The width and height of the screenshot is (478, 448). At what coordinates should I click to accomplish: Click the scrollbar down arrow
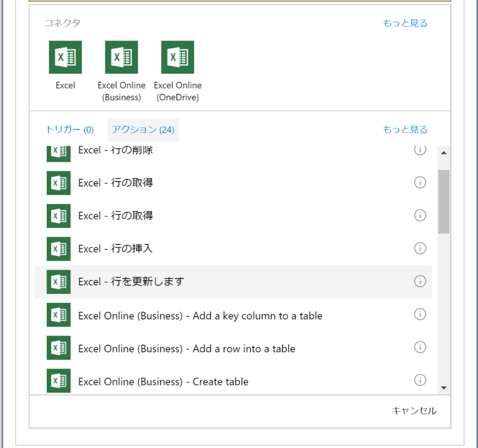[444, 386]
